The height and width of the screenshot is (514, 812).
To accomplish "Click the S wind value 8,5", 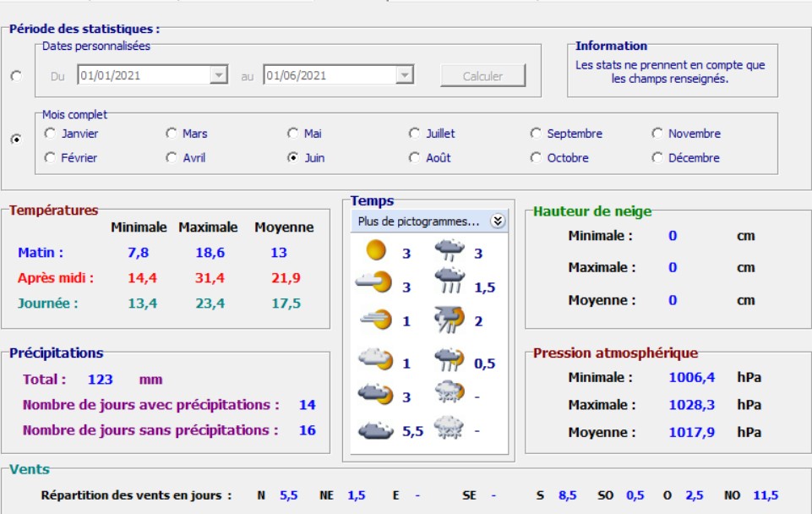I will point(567,495).
